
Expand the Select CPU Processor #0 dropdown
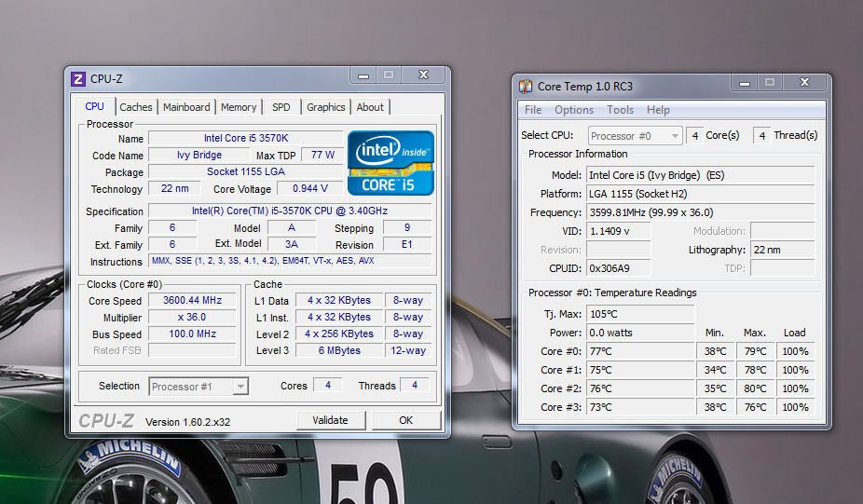pos(675,136)
